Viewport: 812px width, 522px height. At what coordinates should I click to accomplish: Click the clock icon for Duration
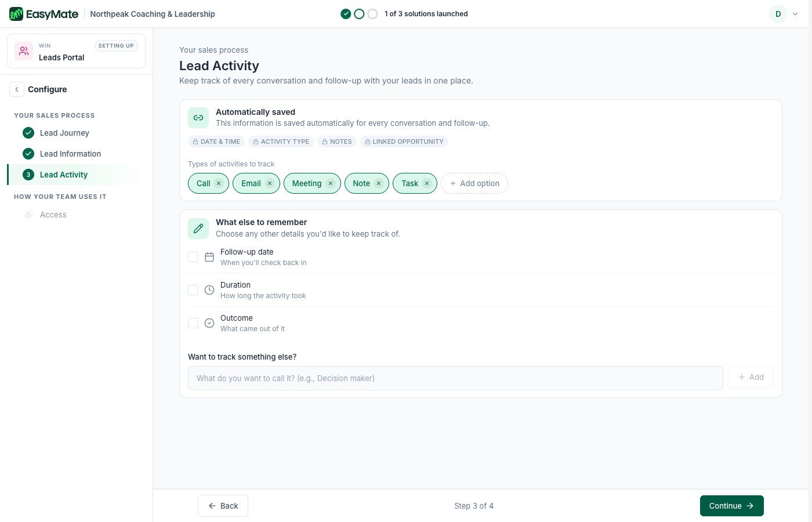tap(209, 290)
